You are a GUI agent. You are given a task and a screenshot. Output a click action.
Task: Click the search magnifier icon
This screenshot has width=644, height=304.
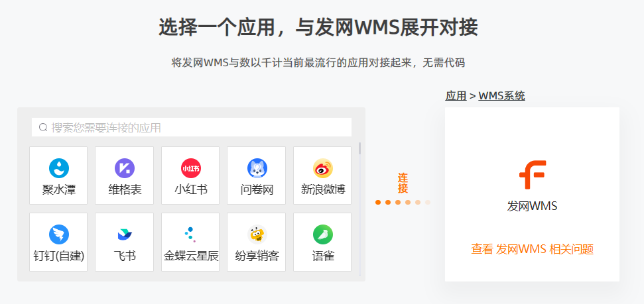point(43,128)
